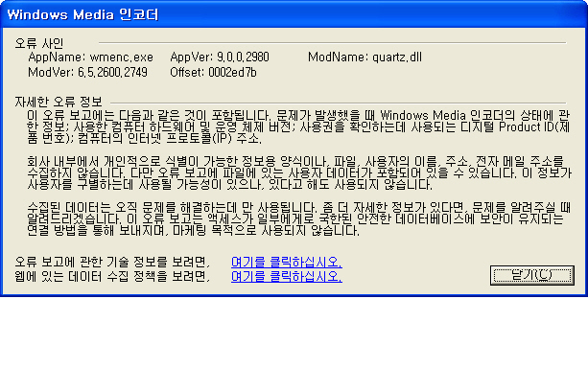
Task: Click the Windows Media 인코더 title bar
Action: point(294,14)
